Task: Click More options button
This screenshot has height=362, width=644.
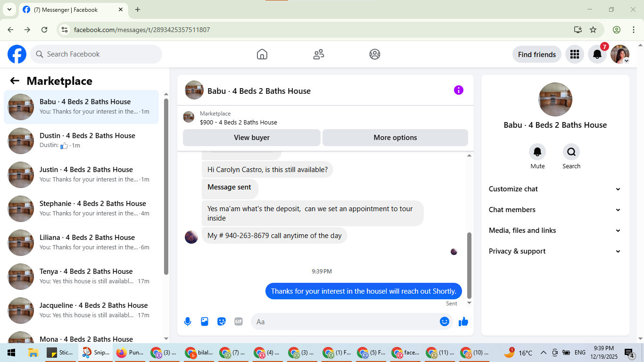Action: (395, 138)
